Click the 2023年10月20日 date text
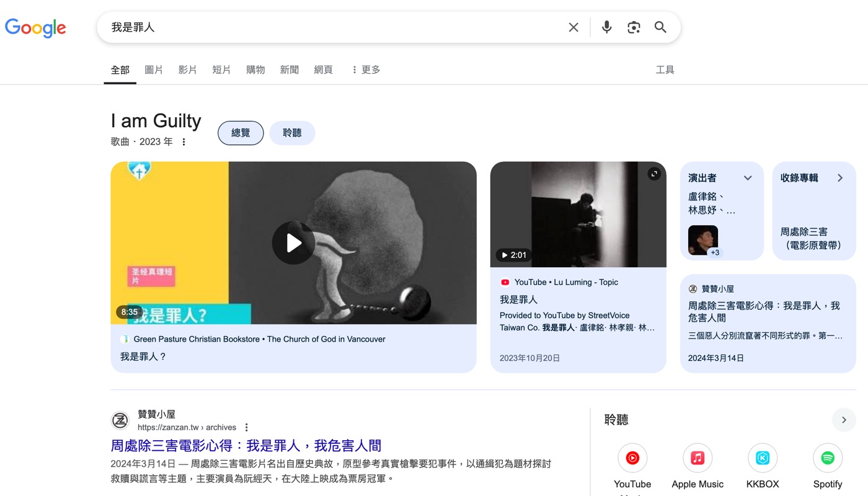868x496 pixels. [530, 358]
